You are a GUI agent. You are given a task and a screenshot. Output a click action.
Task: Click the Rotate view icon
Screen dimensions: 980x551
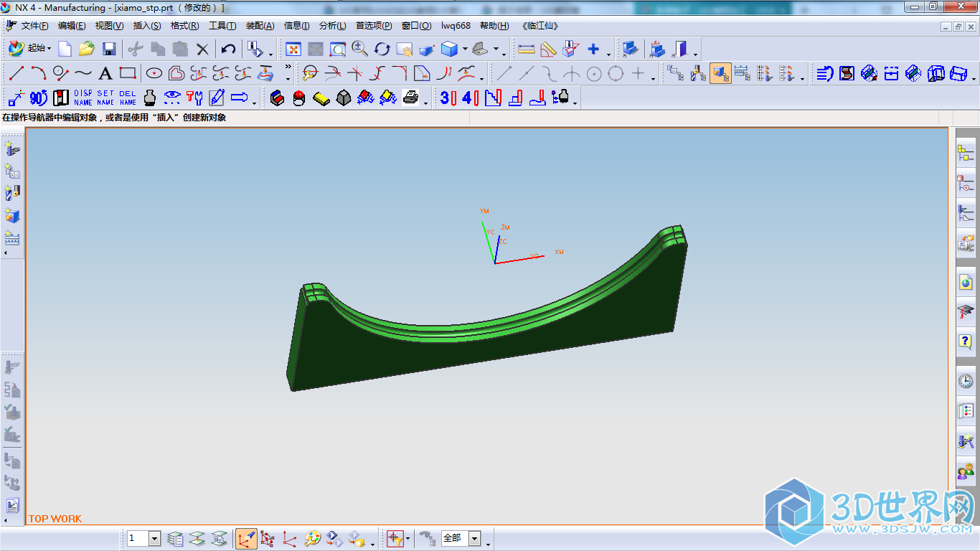[382, 49]
